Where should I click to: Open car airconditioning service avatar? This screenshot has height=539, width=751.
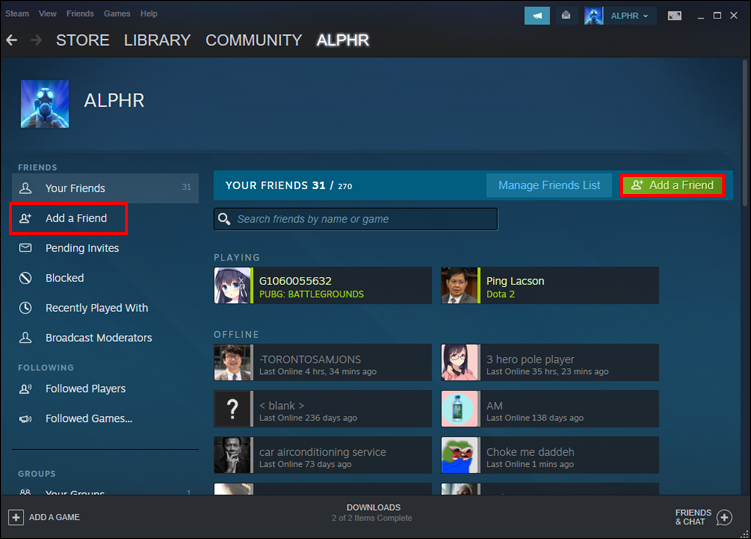pos(232,455)
